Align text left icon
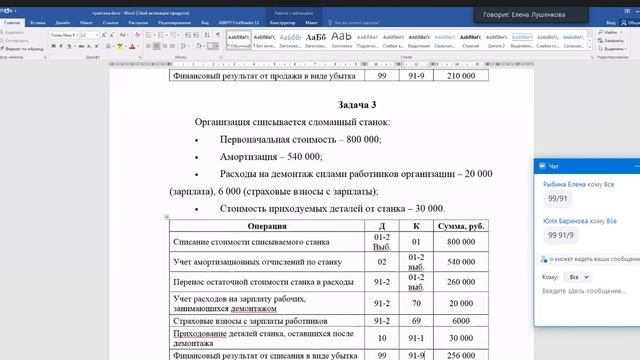The image size is (640, 360). point(149,46)
